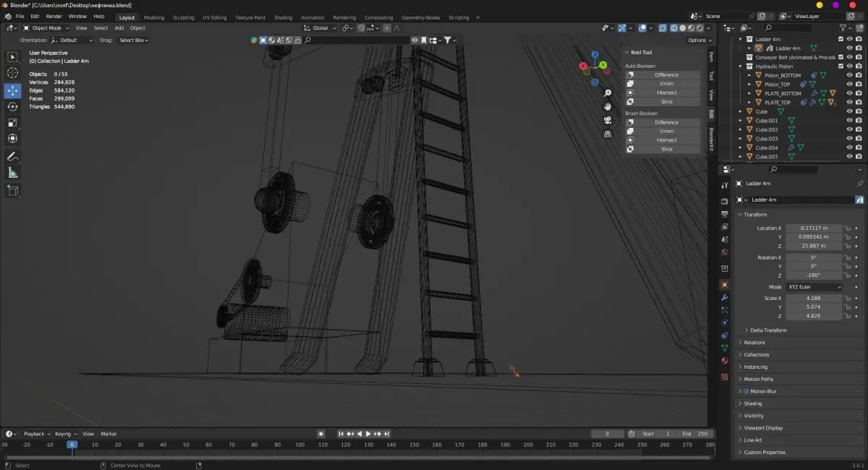Open the Material properties sphere tab

(725, 360)
